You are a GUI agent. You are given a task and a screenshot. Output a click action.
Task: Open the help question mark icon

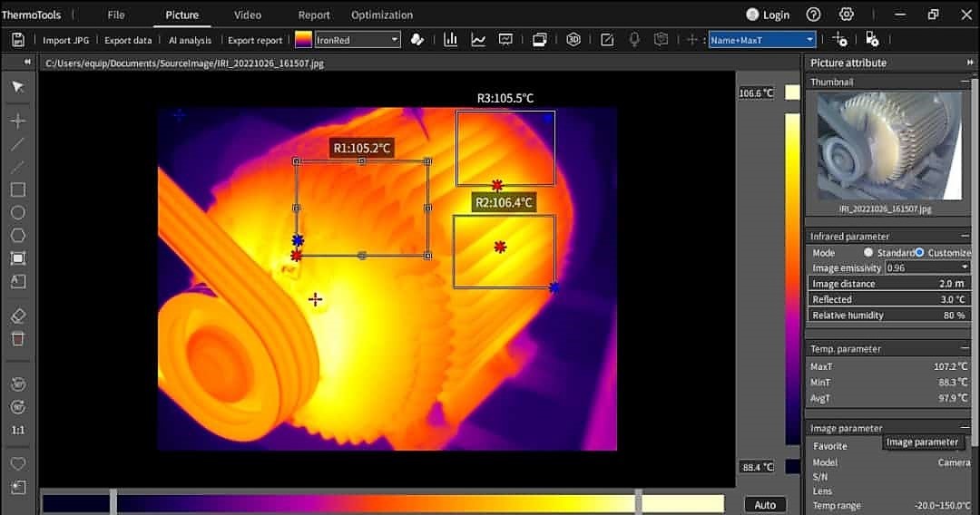tap(813, 15)
